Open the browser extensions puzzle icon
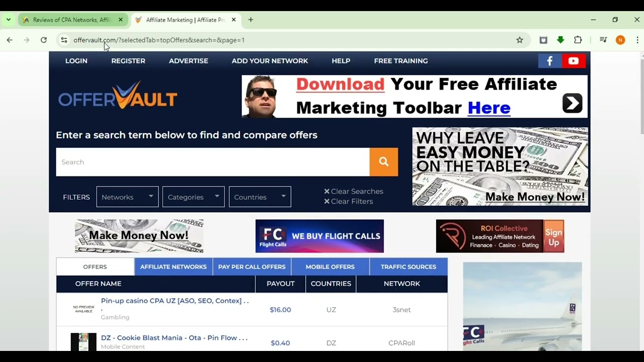 (578, 40)
